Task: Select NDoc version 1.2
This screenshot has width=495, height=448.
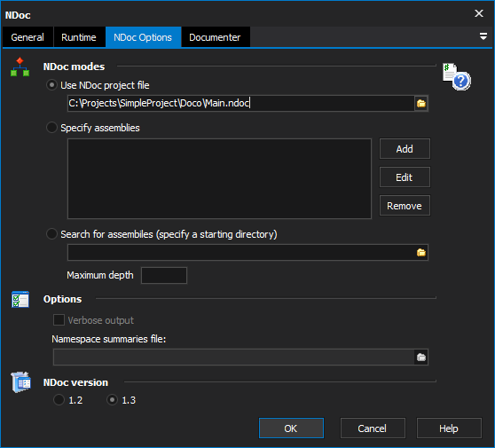Action: [x=59, y=400]
